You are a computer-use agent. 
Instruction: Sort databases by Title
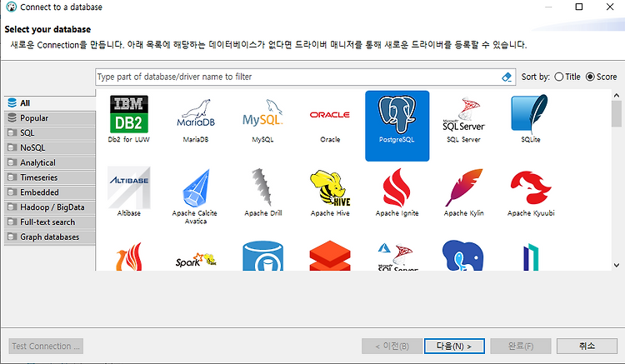pos(567,77)
